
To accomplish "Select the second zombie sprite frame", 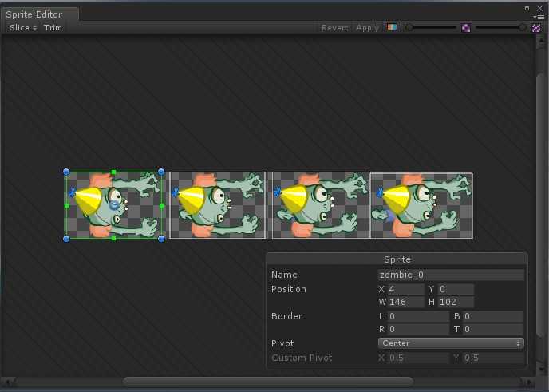I will point(217,205).
